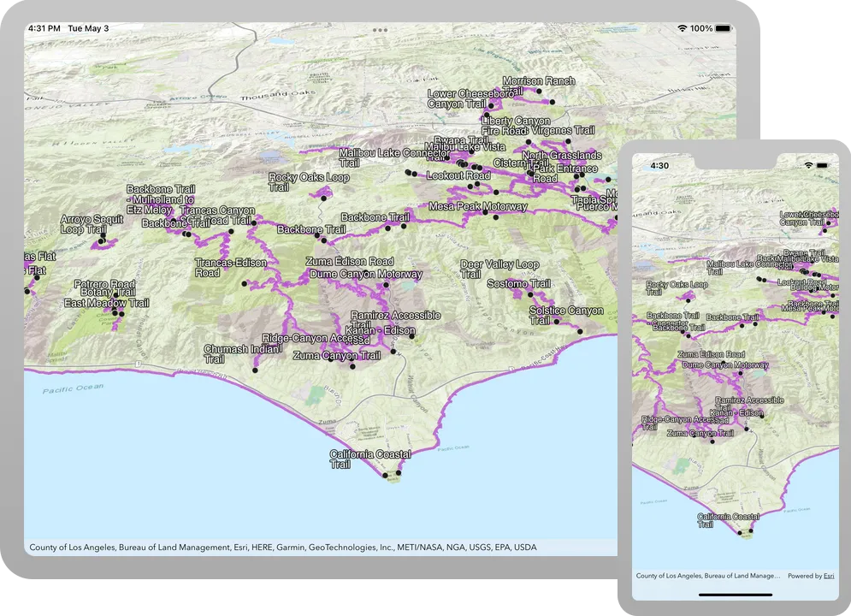
Task: Select the Solstice Canyon Trail label
Action: [566, 316]
